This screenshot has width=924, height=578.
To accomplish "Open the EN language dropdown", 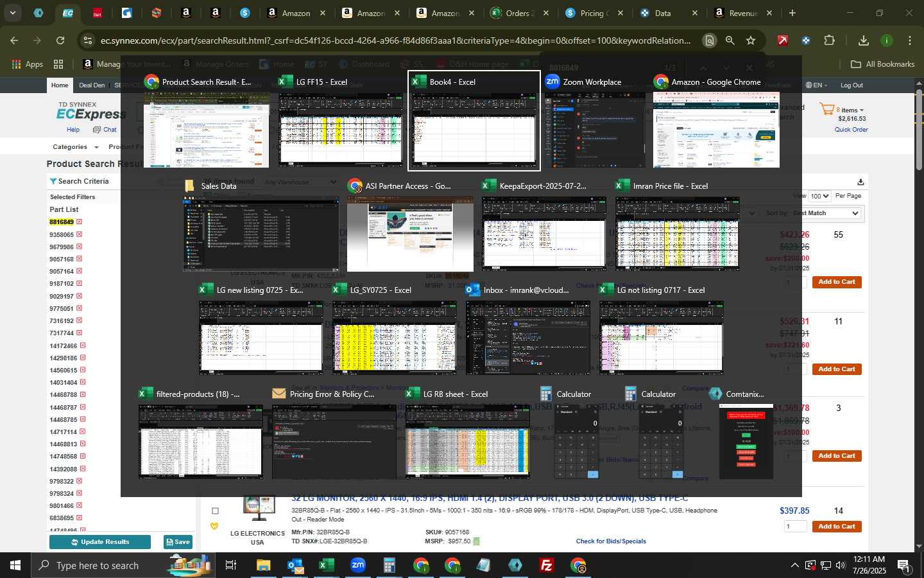I will click(817, 85).
